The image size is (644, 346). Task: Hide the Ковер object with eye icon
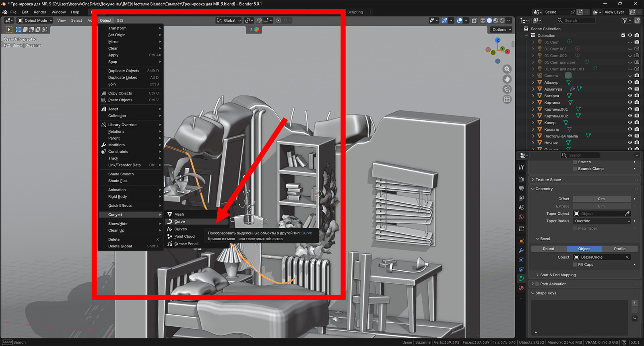point(630,123)
